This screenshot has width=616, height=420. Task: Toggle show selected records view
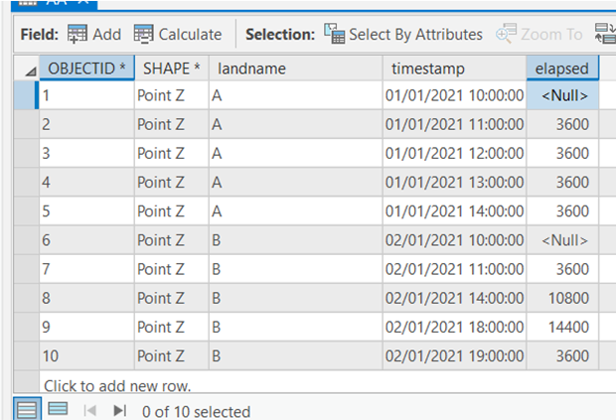58,409
